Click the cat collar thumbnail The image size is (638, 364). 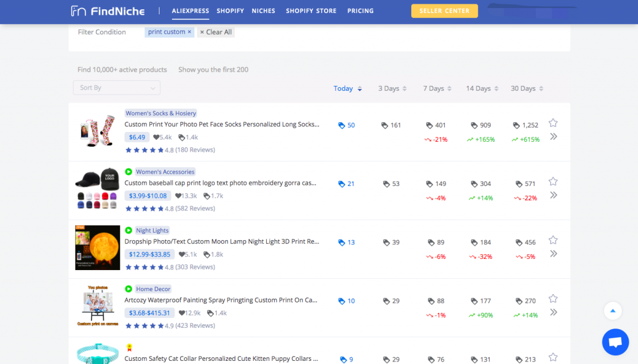98,353
